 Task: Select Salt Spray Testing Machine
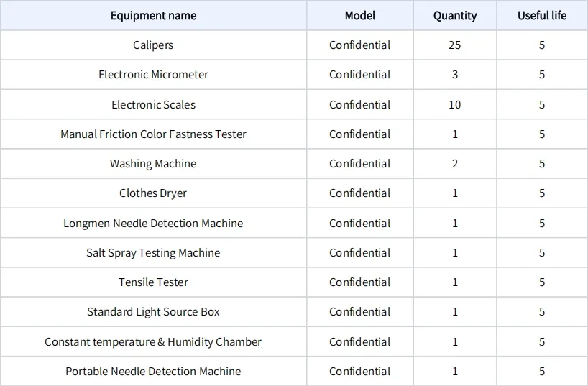pyautogui.click(x=153, y=253)
